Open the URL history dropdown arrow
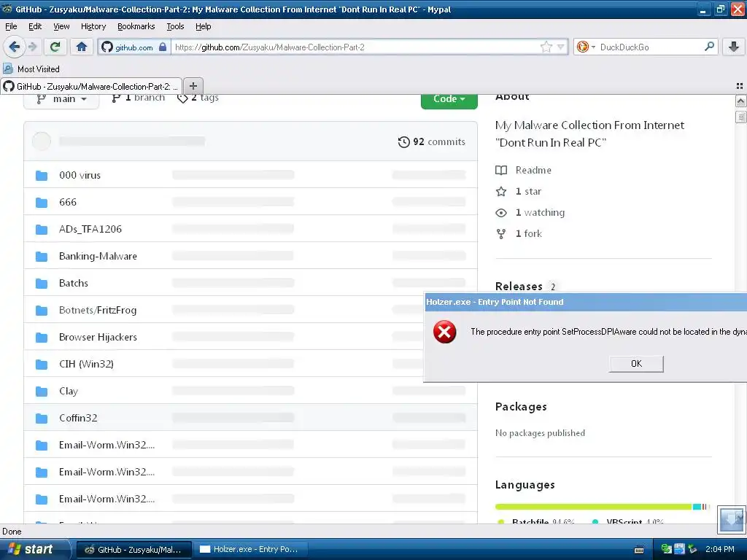 coord(561,47)
